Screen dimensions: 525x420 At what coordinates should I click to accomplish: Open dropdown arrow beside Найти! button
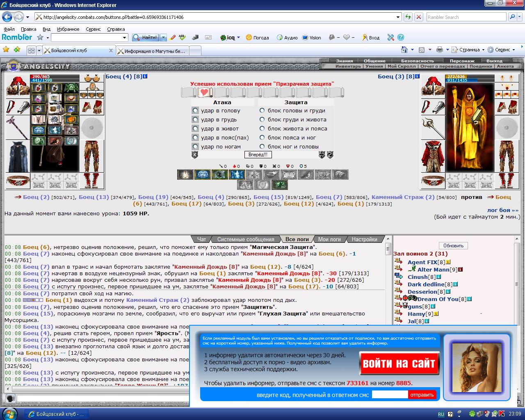[x=163, y=37]
